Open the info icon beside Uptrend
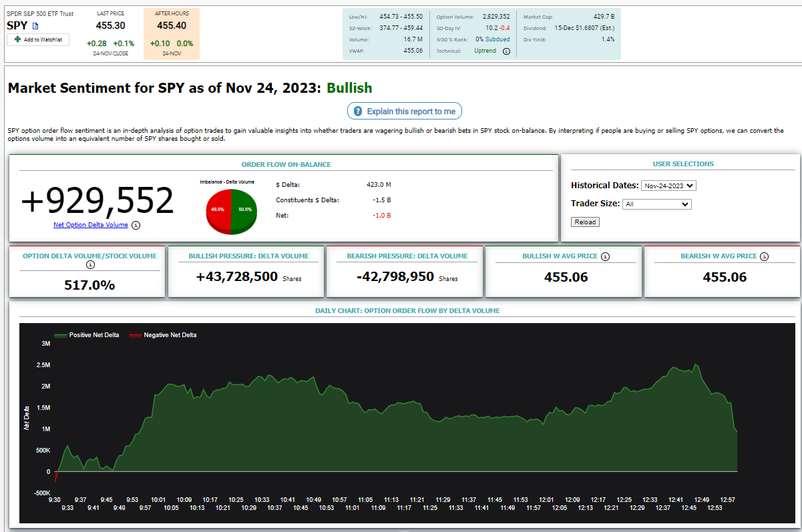The height and width of the screenshot is (532, 802). pos(506,51)
